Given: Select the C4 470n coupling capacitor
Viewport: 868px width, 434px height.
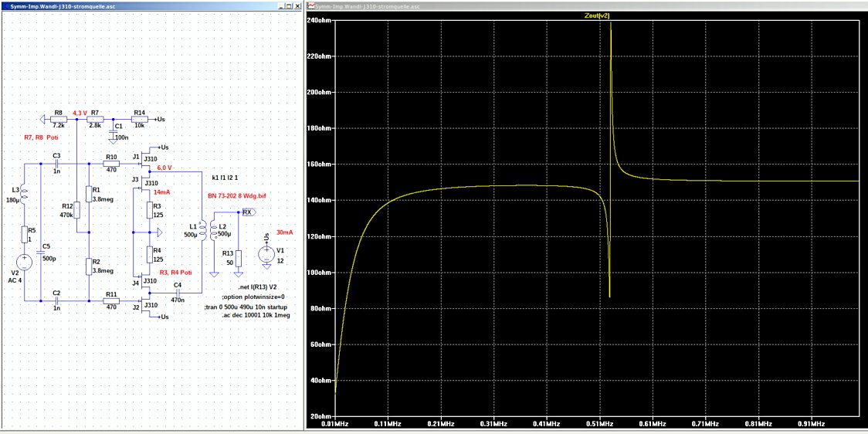Looking at the screenshot, I should coord(178,293).
